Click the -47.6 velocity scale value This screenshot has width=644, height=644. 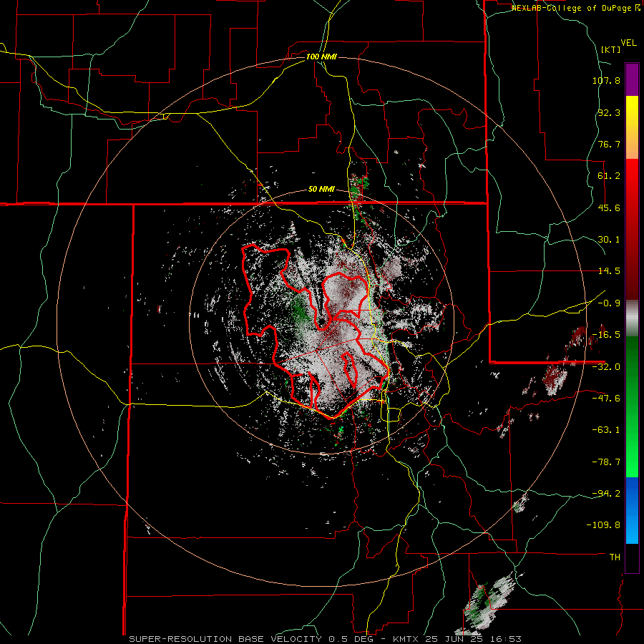(606, 399)
